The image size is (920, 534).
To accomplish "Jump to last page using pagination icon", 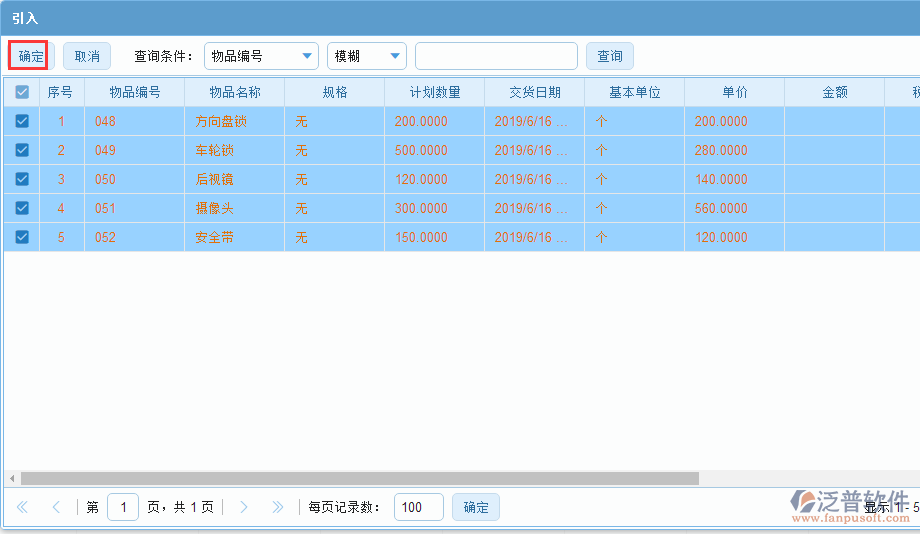I will coord(277,507).
